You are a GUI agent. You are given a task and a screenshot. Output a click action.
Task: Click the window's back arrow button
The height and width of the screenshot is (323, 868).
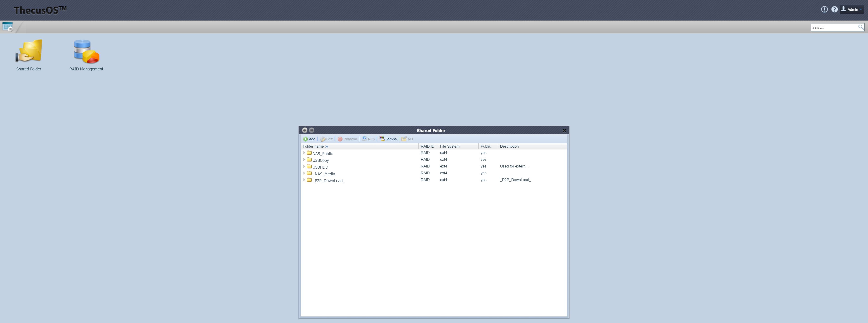(x=305, y=130)
